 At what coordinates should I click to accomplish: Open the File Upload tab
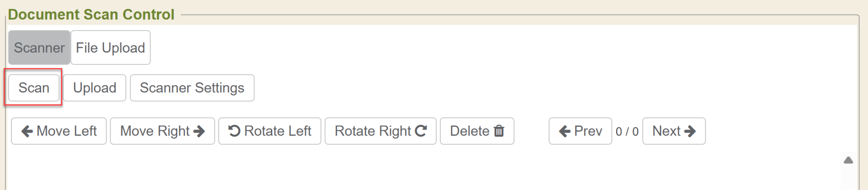110,47
